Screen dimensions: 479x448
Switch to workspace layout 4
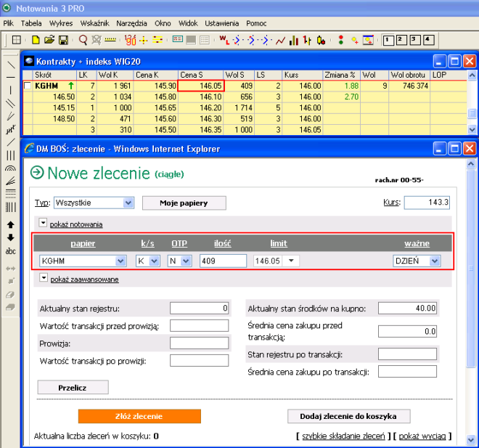[429, 40]
